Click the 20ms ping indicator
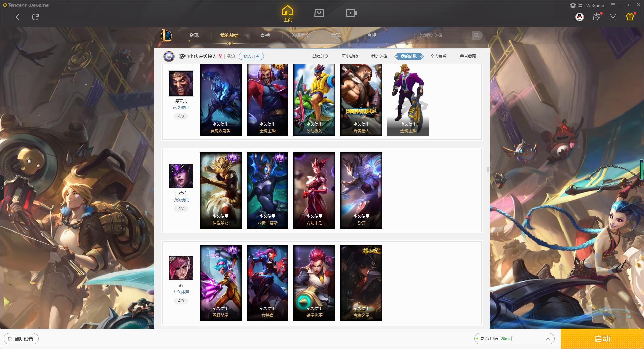 (505, 339)
